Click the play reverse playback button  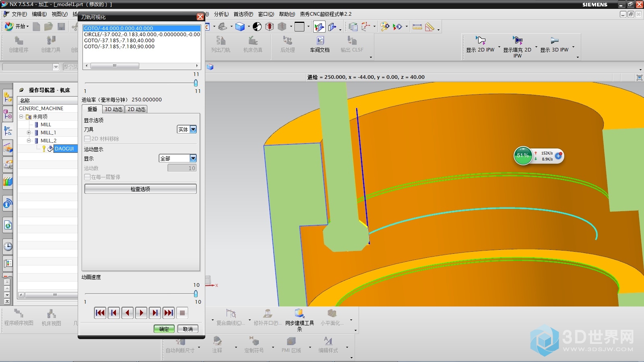pyautogui.click(x=128, y=313)
